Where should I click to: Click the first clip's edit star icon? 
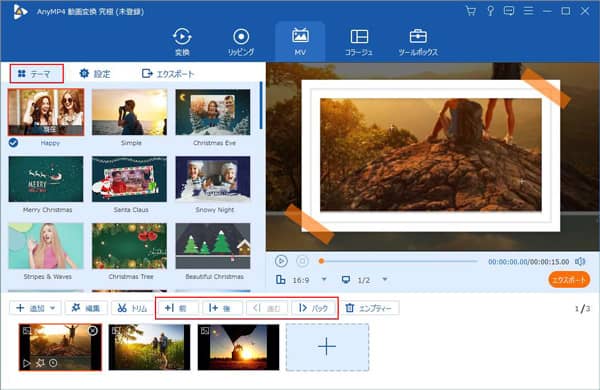click(x=40, y=363)
